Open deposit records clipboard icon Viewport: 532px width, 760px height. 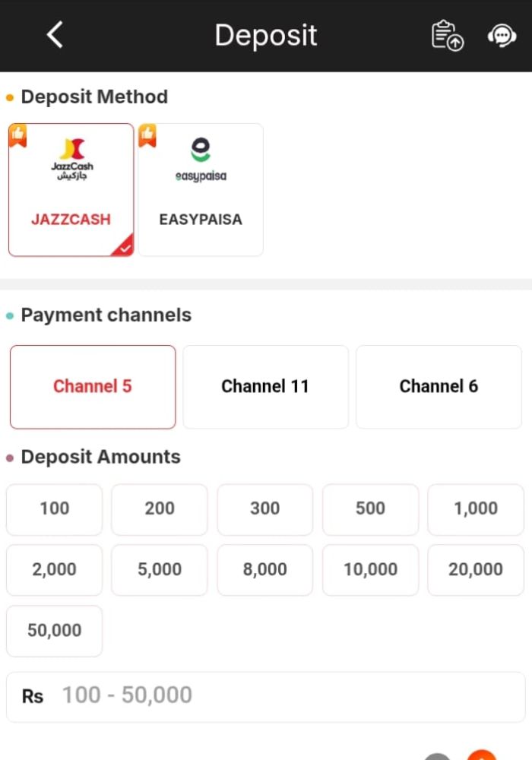447,36
